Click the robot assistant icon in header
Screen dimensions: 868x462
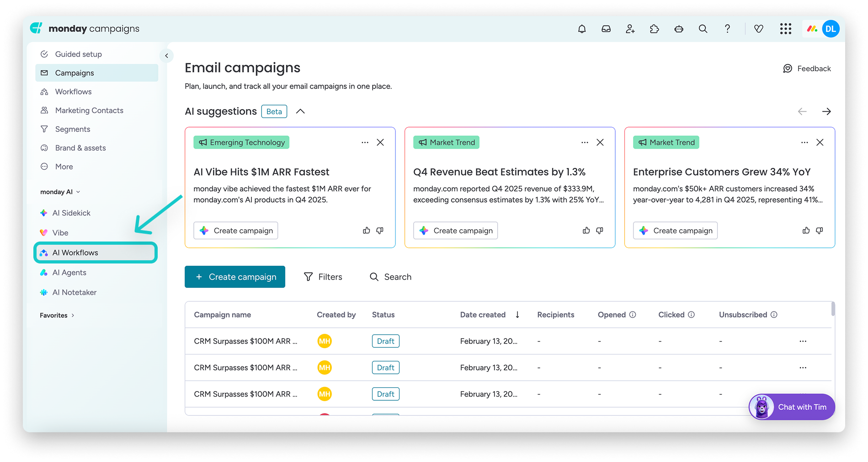pos(679,29)
